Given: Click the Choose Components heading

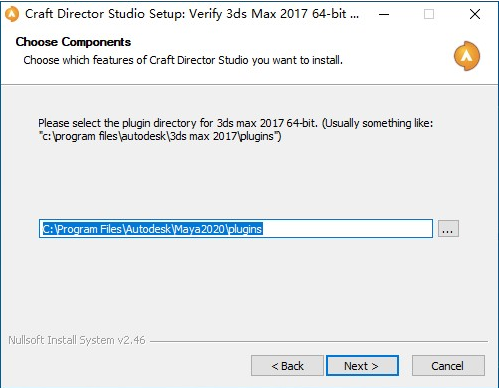Looking at the screenshot, I should (73, 42).
